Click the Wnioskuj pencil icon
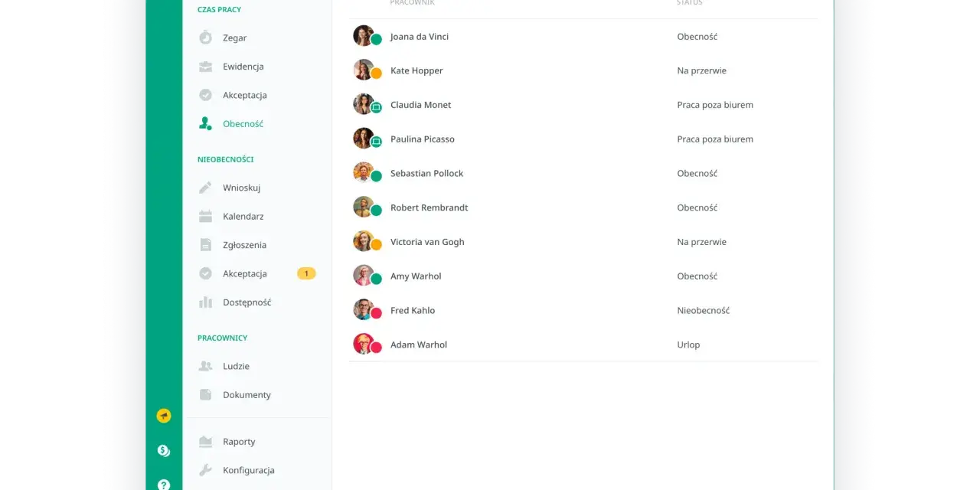This screenshot has height=490, width=980. point(205,188)
